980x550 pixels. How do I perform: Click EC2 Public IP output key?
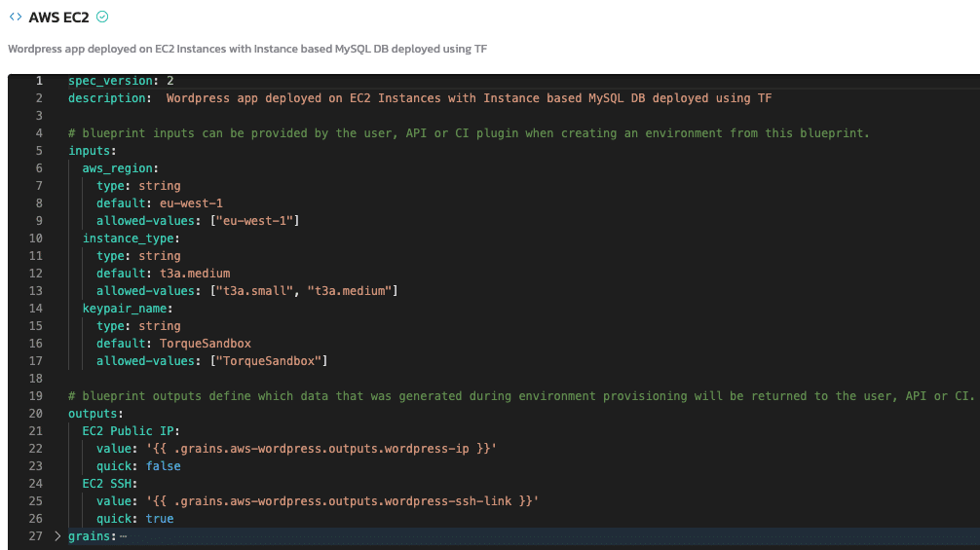[131, 431]
